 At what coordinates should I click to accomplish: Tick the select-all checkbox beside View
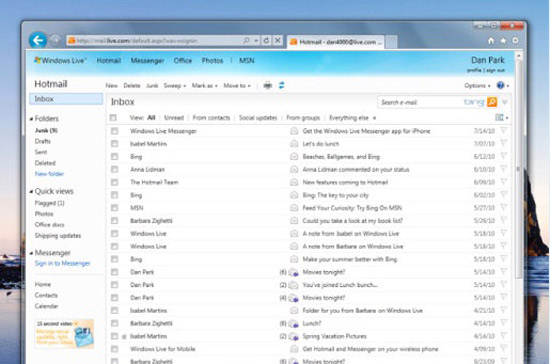pyautogui.click(x=113, y=117)
